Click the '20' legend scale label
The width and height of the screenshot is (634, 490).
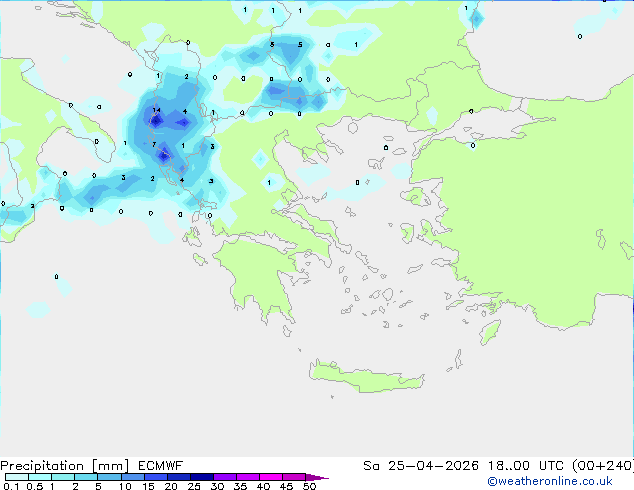pos(171,486)
